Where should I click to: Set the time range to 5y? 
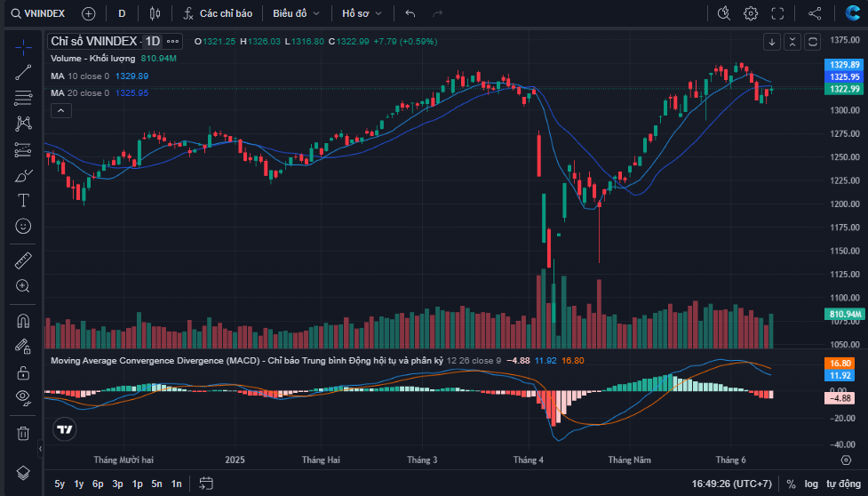(60, 484)
